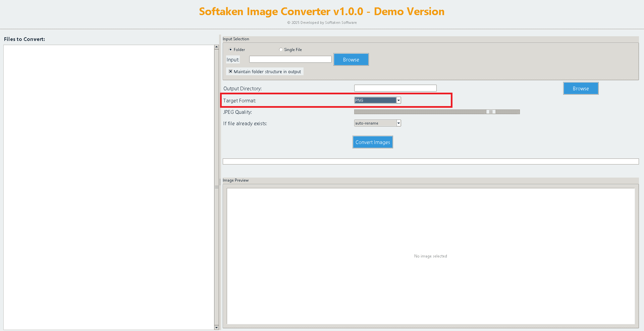The width and height of the screenshot is (644, 331).
Task: Click the '2025 Developed by Softaken Software' text
Action: click(322, 23)
